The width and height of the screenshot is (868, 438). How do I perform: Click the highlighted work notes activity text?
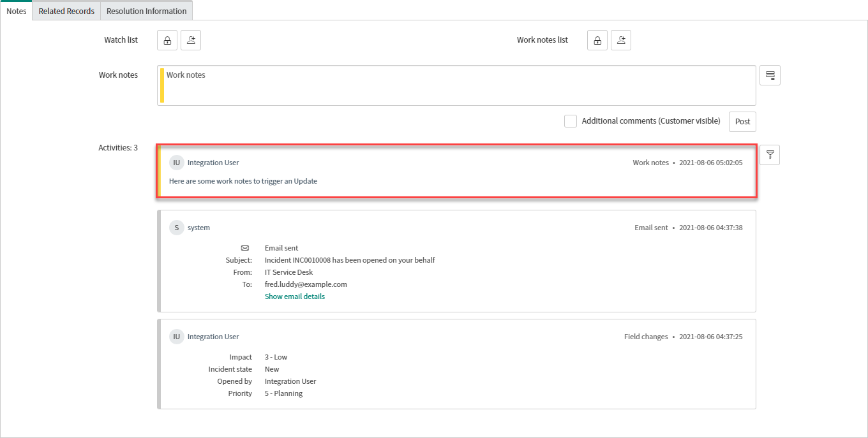tap(243, 181)
